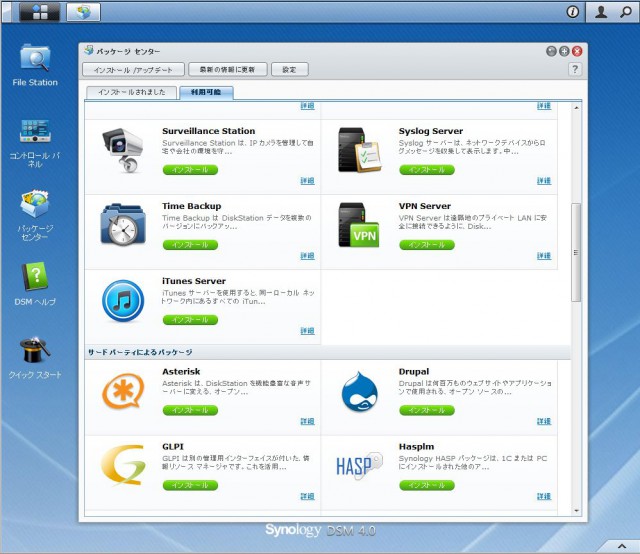Open details link for GLPI
This screenshot has width=640, height=554.
point(307,496)
